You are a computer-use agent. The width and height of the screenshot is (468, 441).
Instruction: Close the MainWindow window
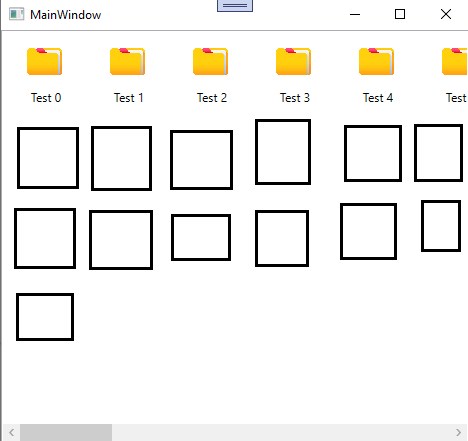pos(446,14)
